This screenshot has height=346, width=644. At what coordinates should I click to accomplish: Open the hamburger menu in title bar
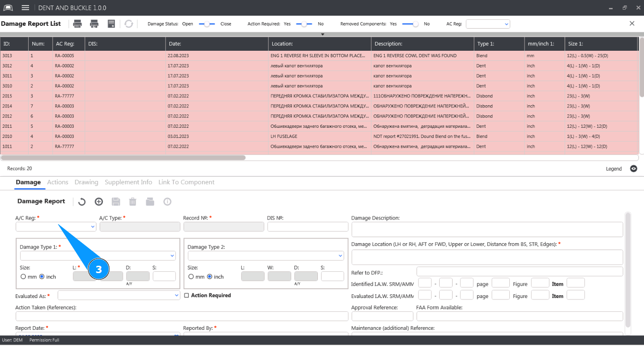click(25, 8)
